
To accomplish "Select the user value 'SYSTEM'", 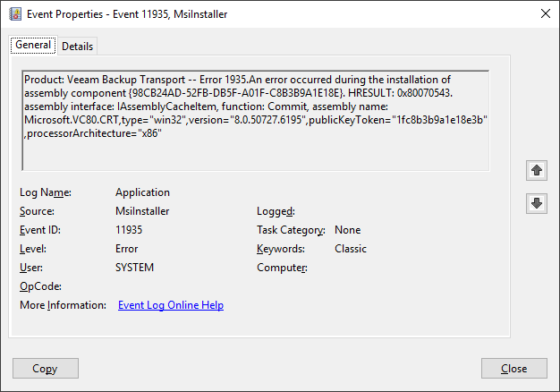I will 134,268.
